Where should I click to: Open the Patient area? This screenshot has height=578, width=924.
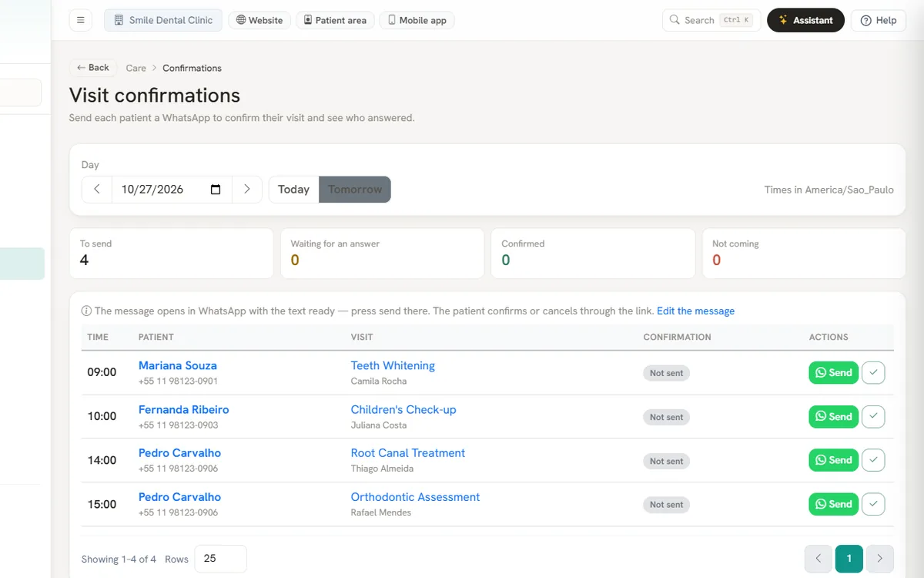click(x=335, y=20)
